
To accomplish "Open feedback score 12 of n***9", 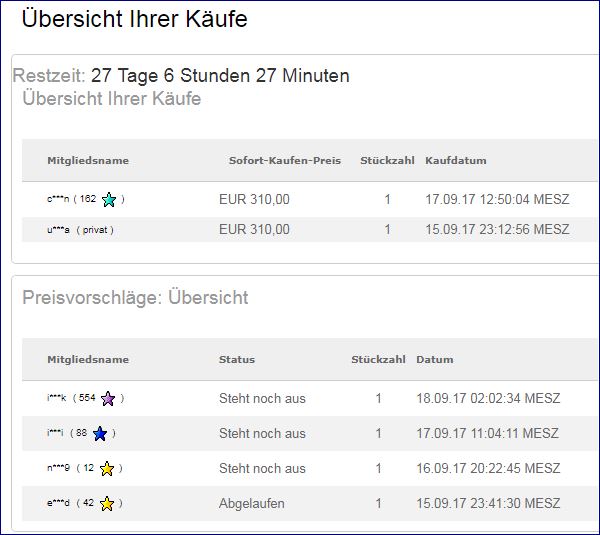I will pos(88,469).
